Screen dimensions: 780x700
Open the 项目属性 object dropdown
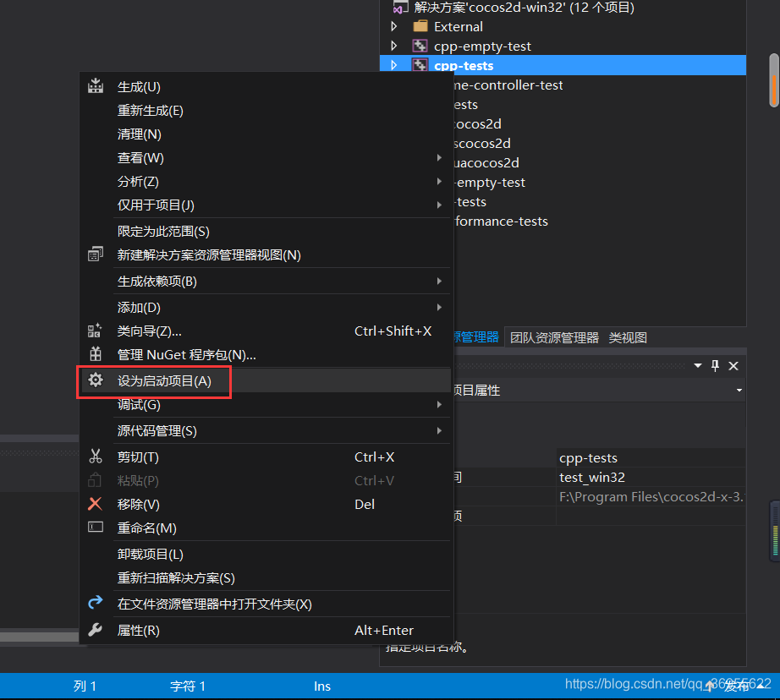[739, 391]
